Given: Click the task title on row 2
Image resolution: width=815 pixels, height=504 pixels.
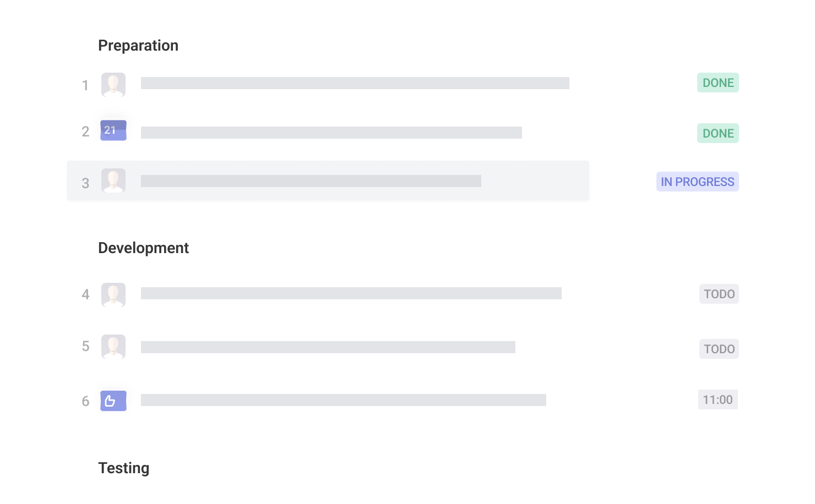Looking at the screenshot, I should (331, 133).
